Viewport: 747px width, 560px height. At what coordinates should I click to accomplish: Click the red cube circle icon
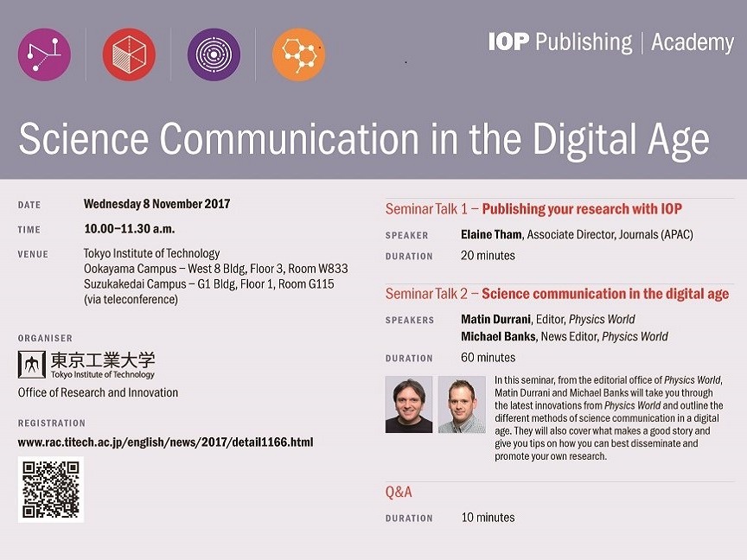pyautogui.click(x=129, y=54)
